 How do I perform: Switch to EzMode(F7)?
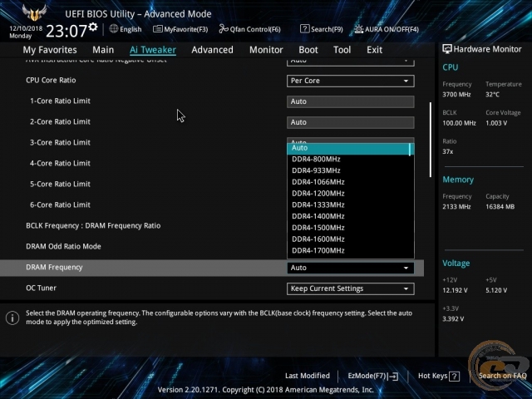point(373,376)
